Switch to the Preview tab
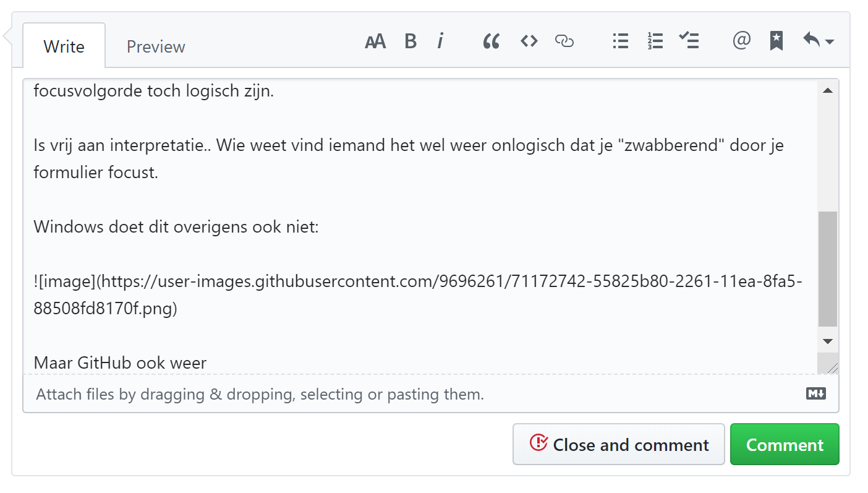Screen dimensions: 868x493 coord(155,46)
